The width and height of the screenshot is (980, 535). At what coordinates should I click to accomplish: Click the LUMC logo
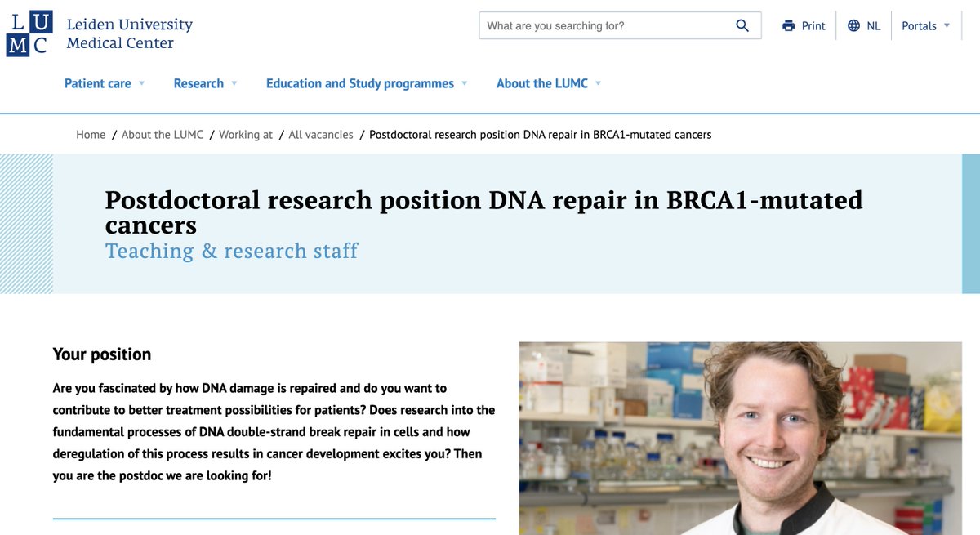(29, 33)
